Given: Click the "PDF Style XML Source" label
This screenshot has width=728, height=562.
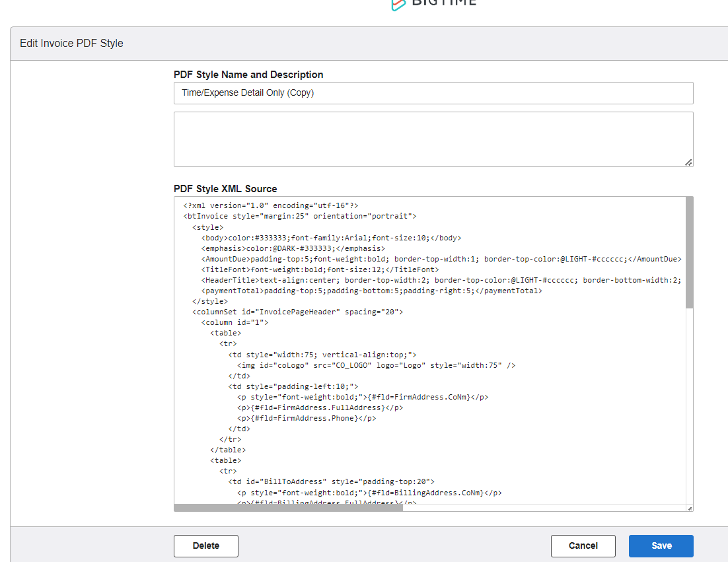Looking at the screenshot, I should (225, 189).
